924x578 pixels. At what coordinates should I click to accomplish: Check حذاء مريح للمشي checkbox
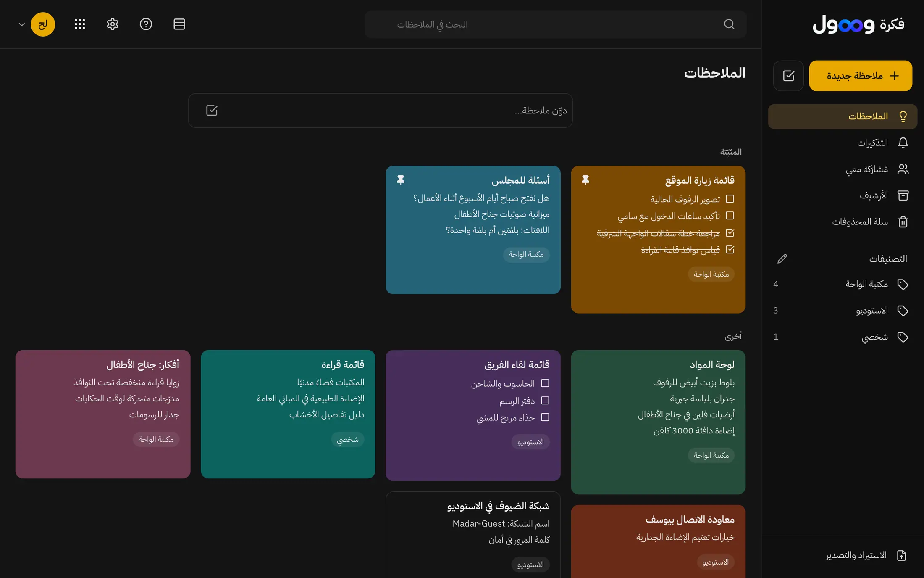pyautogui.click(x=545, y=417)
